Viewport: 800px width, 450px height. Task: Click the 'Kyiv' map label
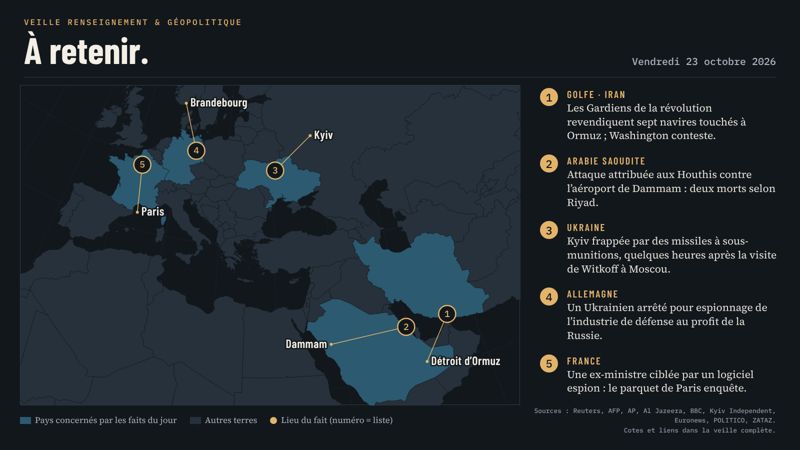coord(323,135)
